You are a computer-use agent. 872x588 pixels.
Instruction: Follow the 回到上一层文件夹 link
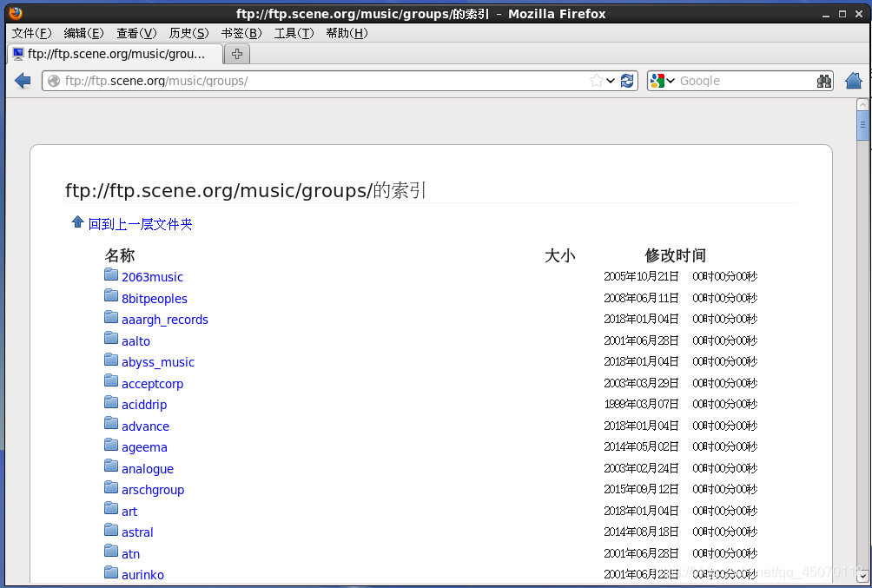(140, 224)
